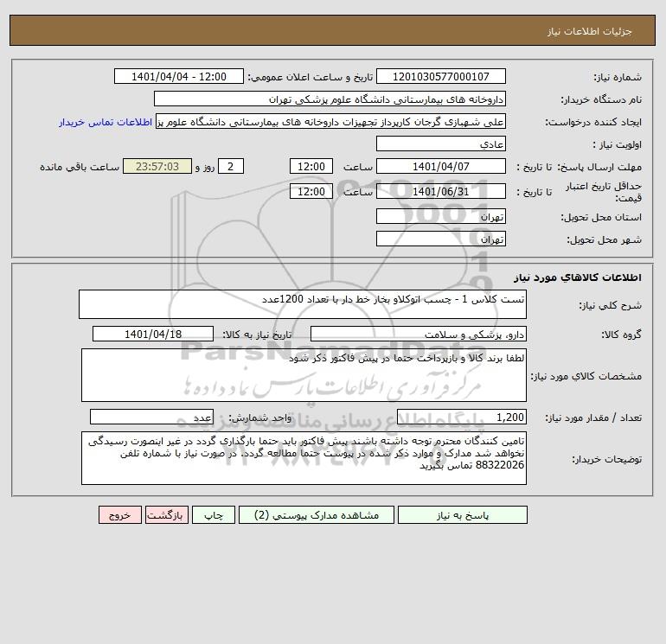Click the مشخصات کالای مورد نیاز text area

[x=304, y=375]
